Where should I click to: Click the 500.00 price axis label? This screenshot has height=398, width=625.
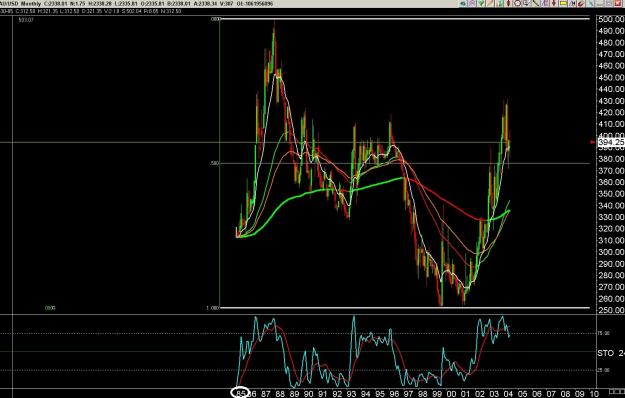point(611,19)
